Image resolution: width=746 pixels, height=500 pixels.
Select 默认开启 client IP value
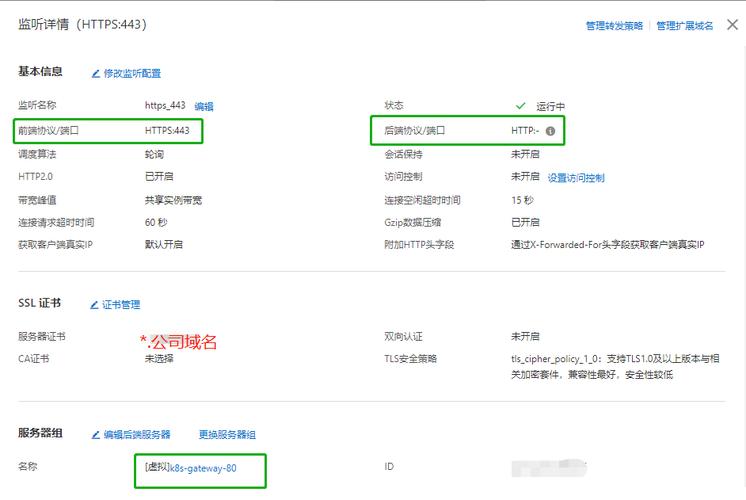pos(164,245)
